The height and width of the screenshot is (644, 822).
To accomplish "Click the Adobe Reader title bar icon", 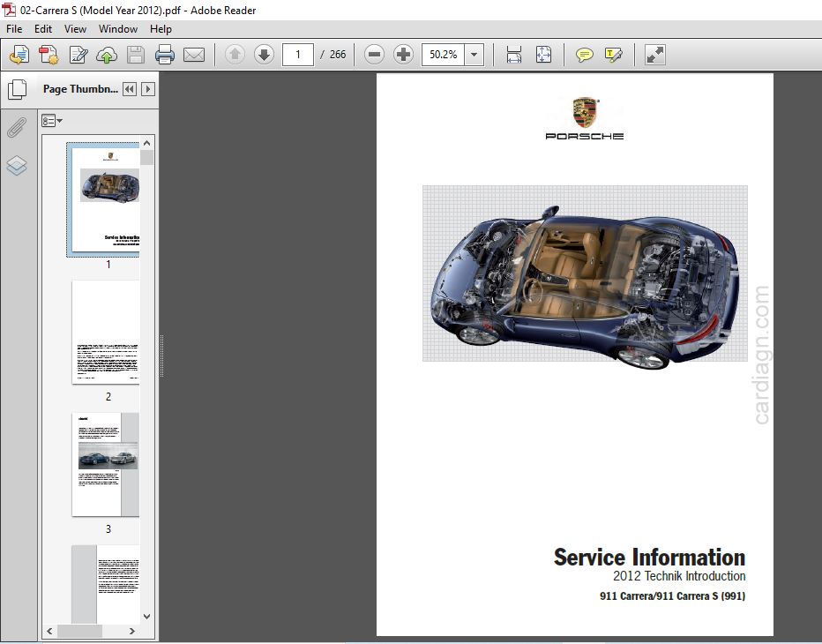I will click(9, 10).
